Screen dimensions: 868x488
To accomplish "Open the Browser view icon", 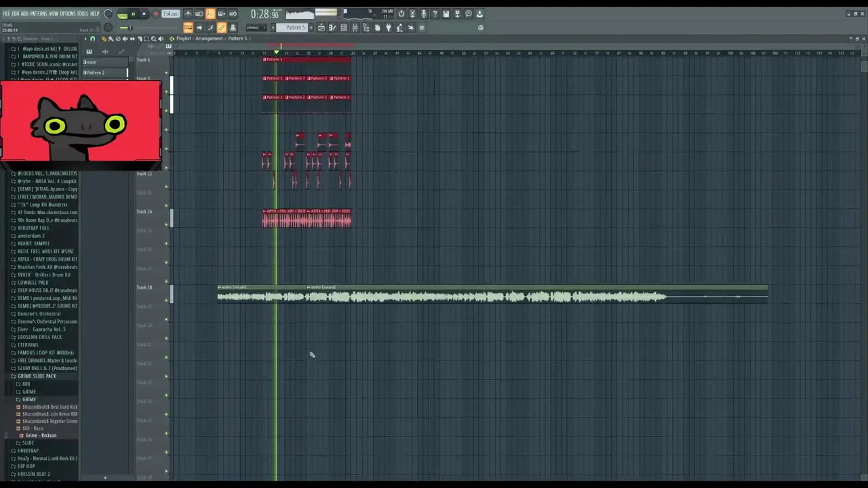I will coord(366,28).
